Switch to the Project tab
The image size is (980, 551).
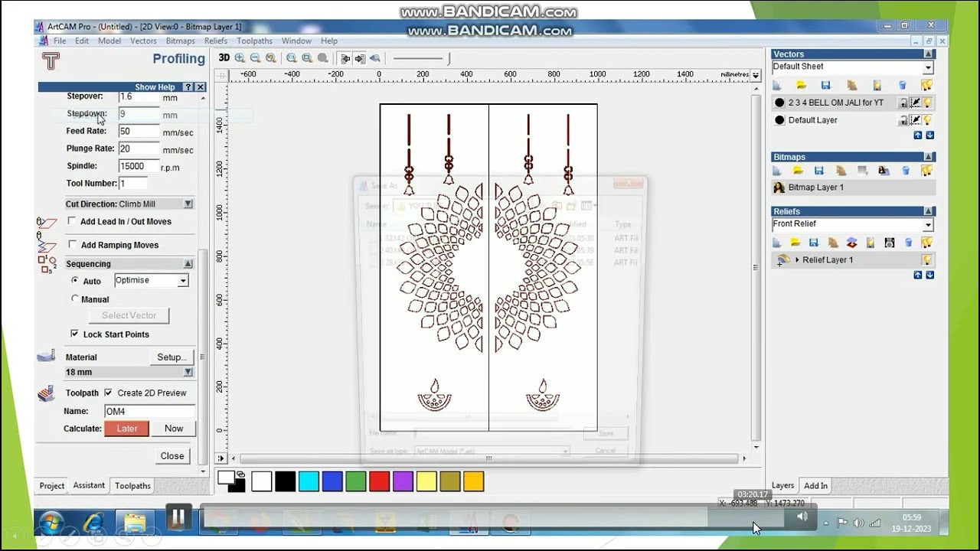(52, 486)
